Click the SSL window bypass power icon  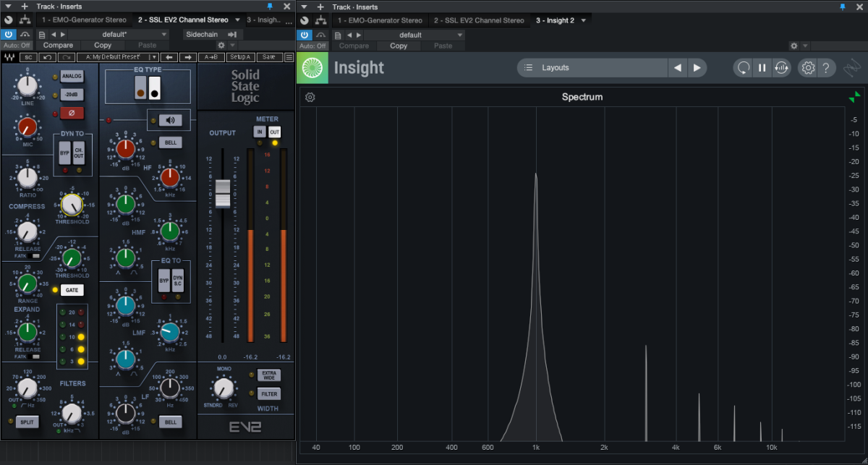[9, 35]
